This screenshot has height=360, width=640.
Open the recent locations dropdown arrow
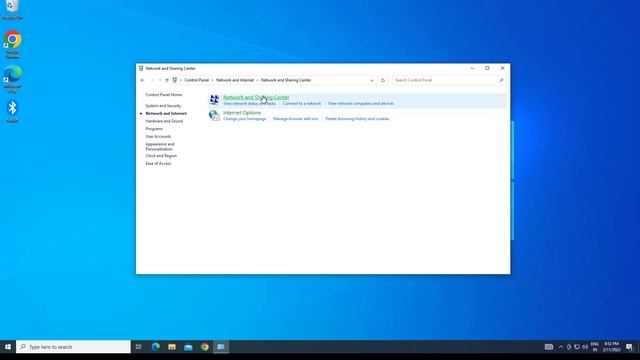click(160, 80)
